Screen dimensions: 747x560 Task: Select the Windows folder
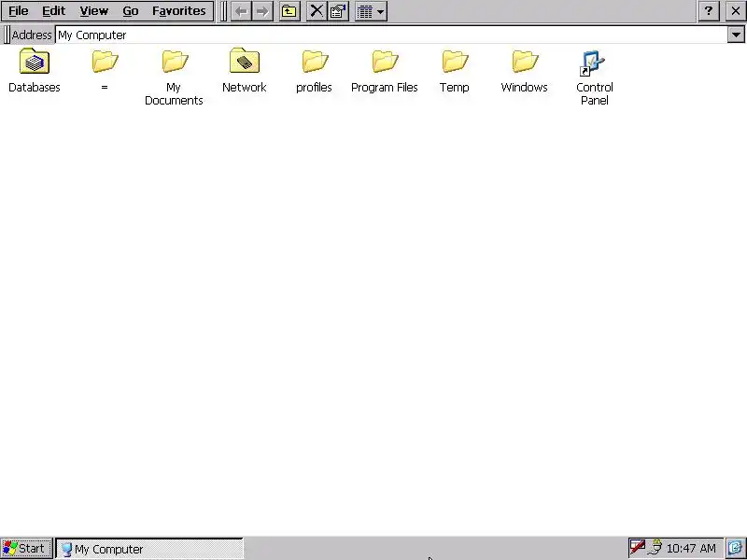[525, 71]
